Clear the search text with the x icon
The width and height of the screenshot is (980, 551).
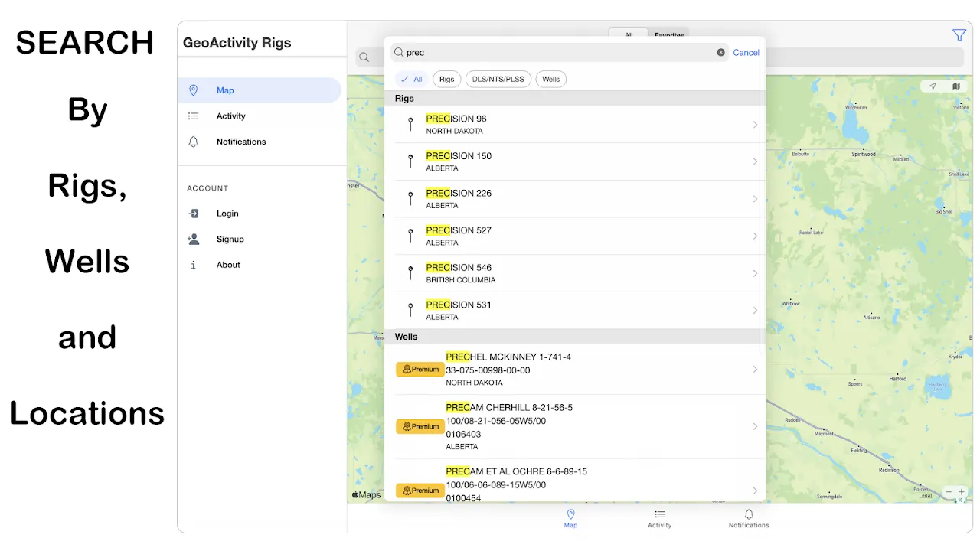pos(720,53)
